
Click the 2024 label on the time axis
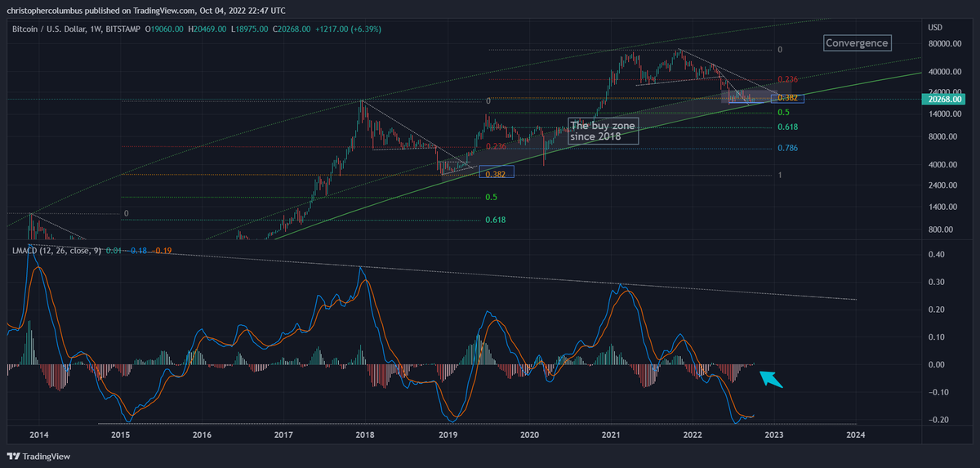coord(856,435)
